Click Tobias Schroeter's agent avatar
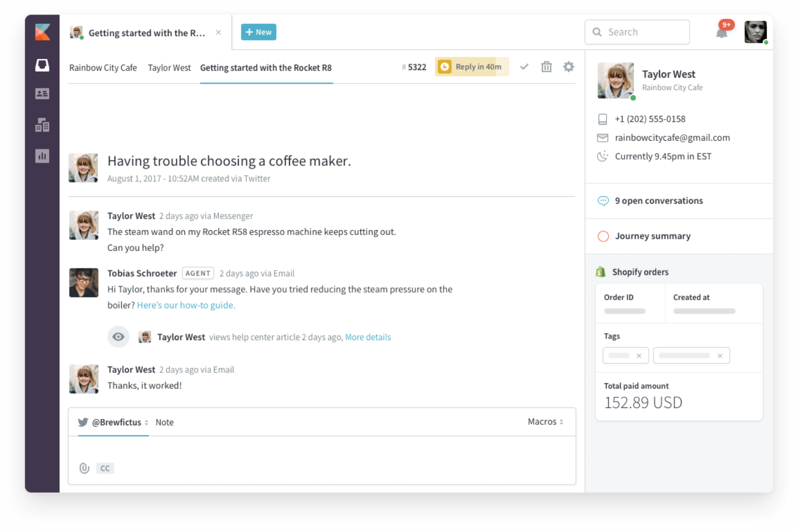This screenshot has width=798, height=532. pyautogui.click(x=84, y=282)
